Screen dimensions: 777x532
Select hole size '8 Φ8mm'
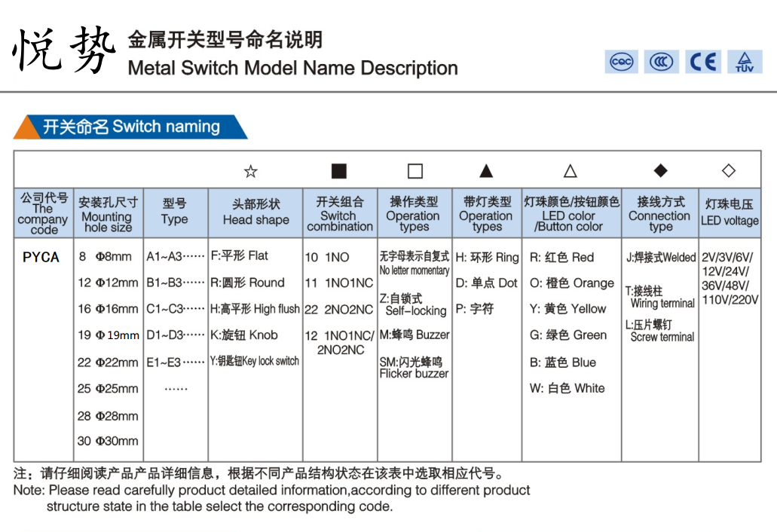[x=105, y=257]
